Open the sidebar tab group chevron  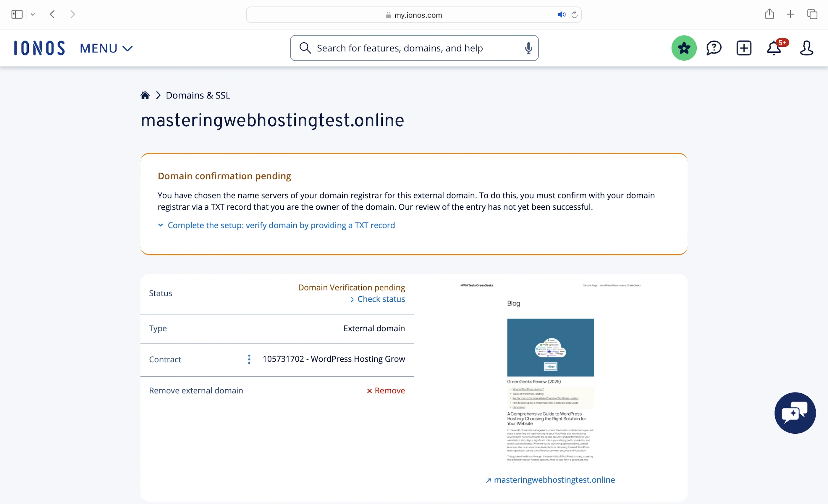click(33, 14)
